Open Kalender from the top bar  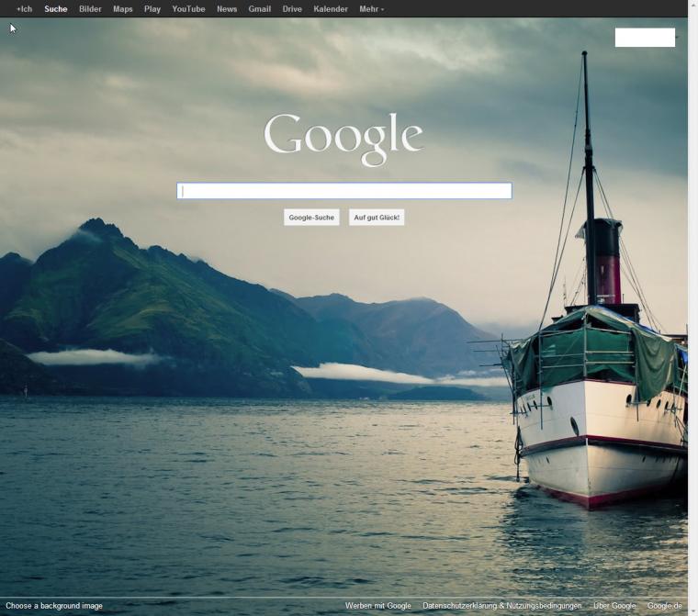[x=331, y=9]
